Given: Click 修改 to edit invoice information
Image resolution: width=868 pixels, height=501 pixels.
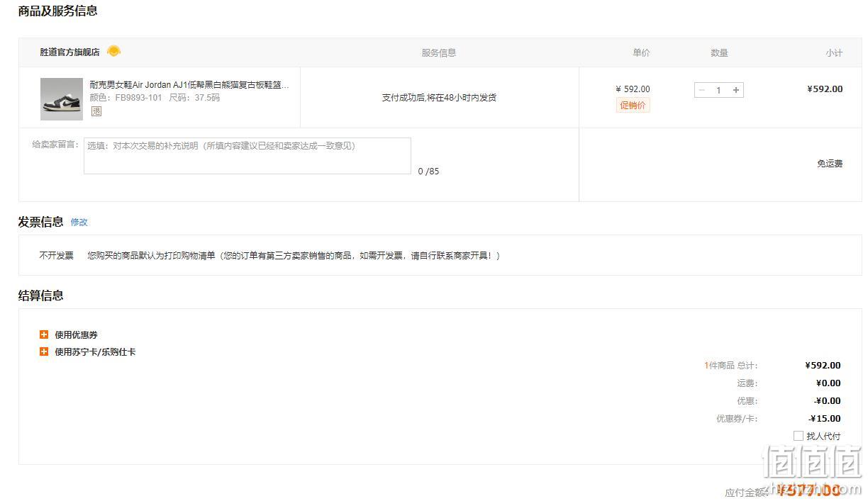Looking at the screenshot, I should pyautogui.click(x=79, y=222).
